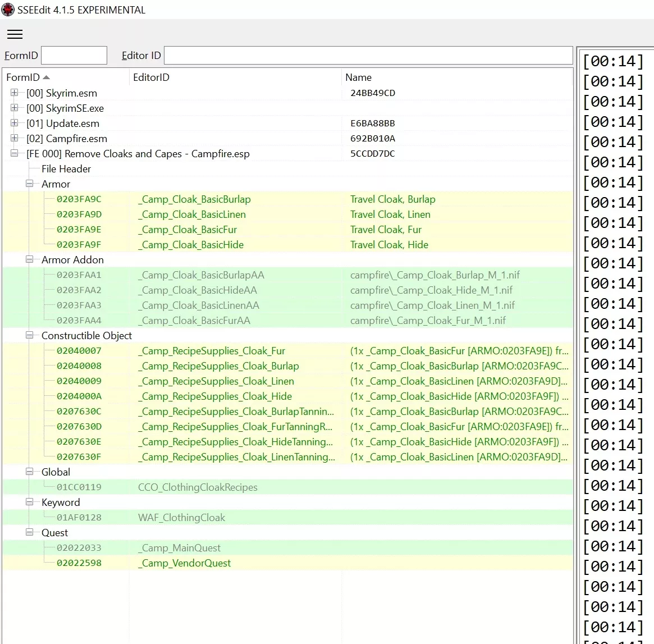Click the Quest group label
Image resolution: width=654 pixels, height=644 pixels.
pyautogui.click(x=54, y=533)
